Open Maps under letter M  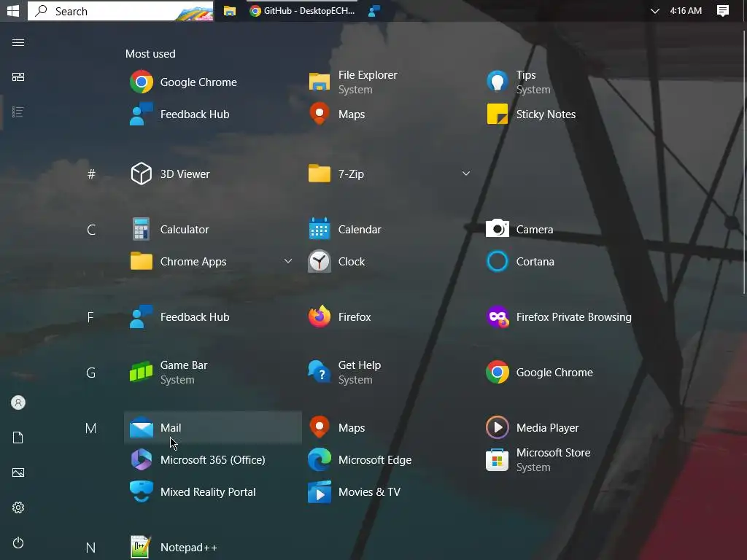click(391, 427)
